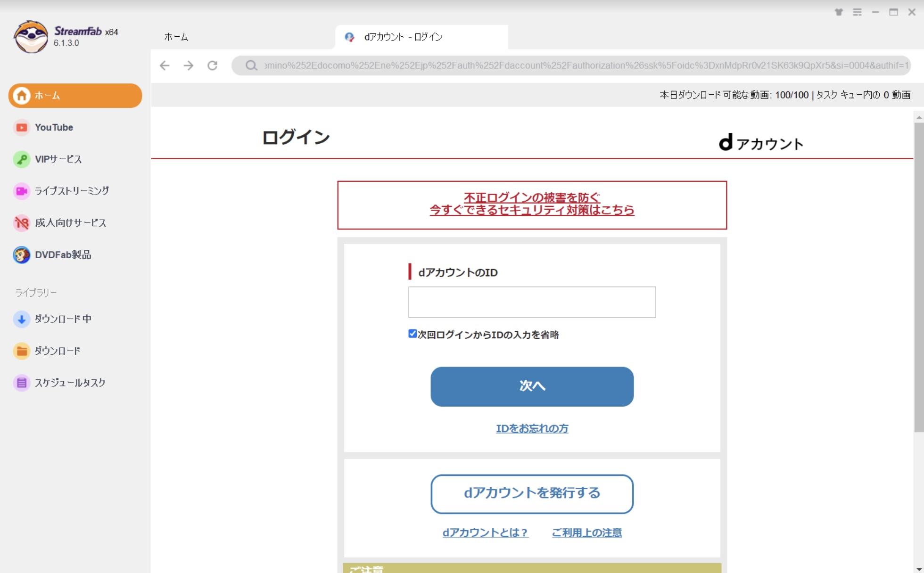
Task: Click the dアカウント logo
Action: (761, 142)
